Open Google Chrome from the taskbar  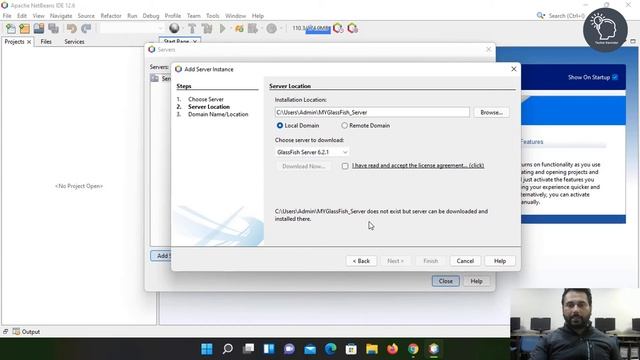pos(413,349)
